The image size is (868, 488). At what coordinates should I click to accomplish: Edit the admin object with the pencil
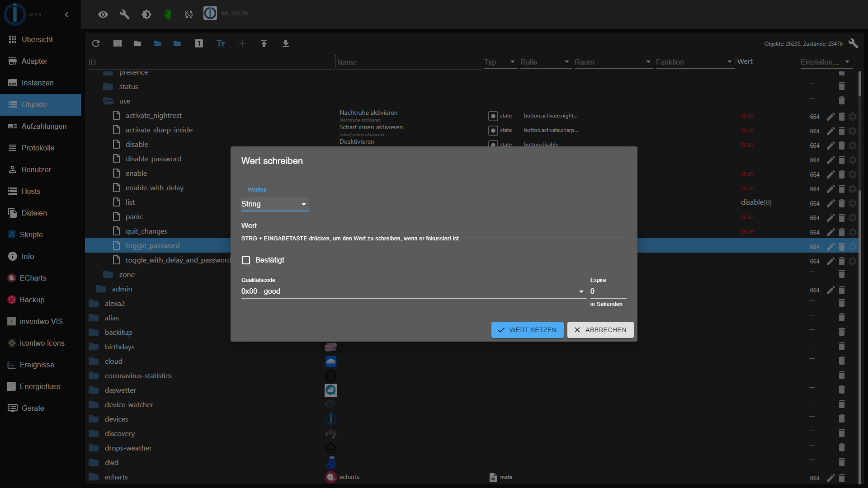(x=830, y=290)
